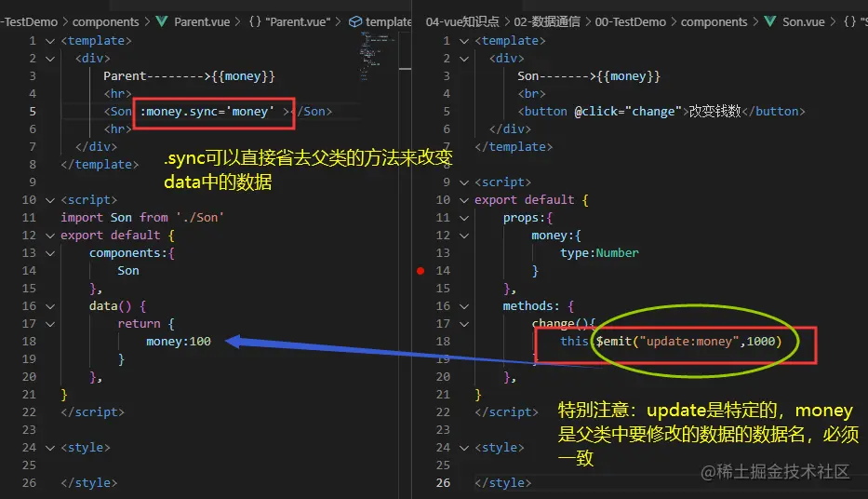The height and width of the screenshot is (499, 868).
Task: Collapse the template block at Son.vue line 1
Action: pos(464,41)
